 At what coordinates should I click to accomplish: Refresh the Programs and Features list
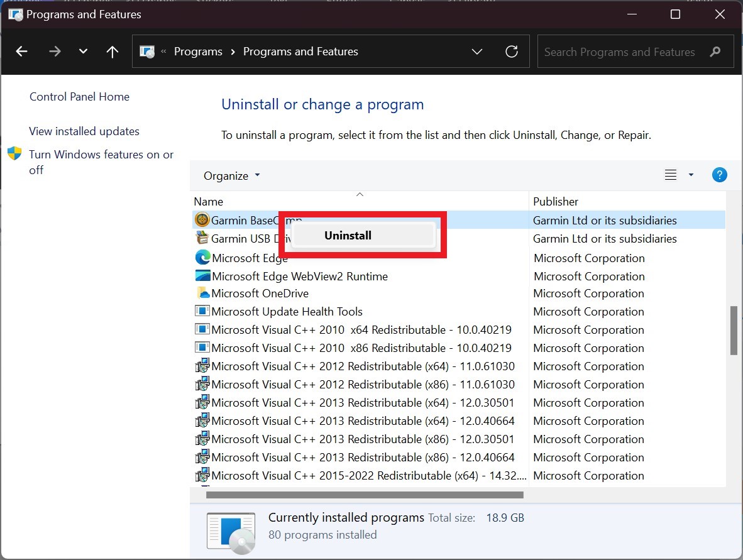[512, 51]
